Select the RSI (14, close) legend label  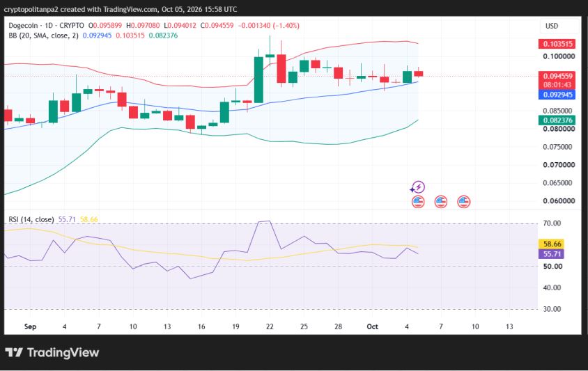pyautogui.click(x=31, y=219)
